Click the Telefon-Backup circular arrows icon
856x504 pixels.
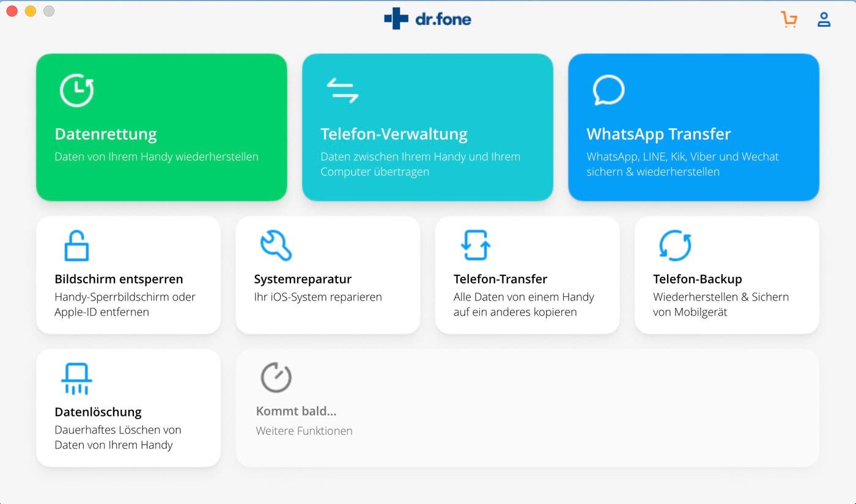(x=675, y=246)
